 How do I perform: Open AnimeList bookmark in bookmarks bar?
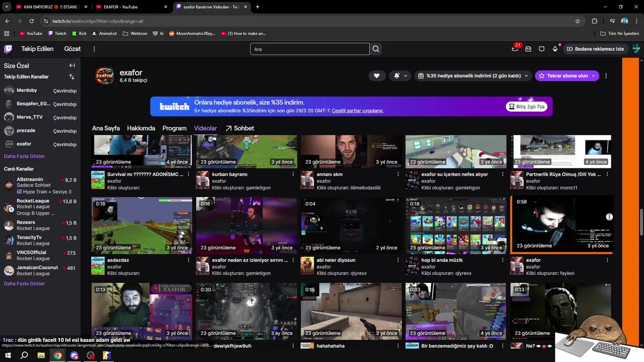104,33
